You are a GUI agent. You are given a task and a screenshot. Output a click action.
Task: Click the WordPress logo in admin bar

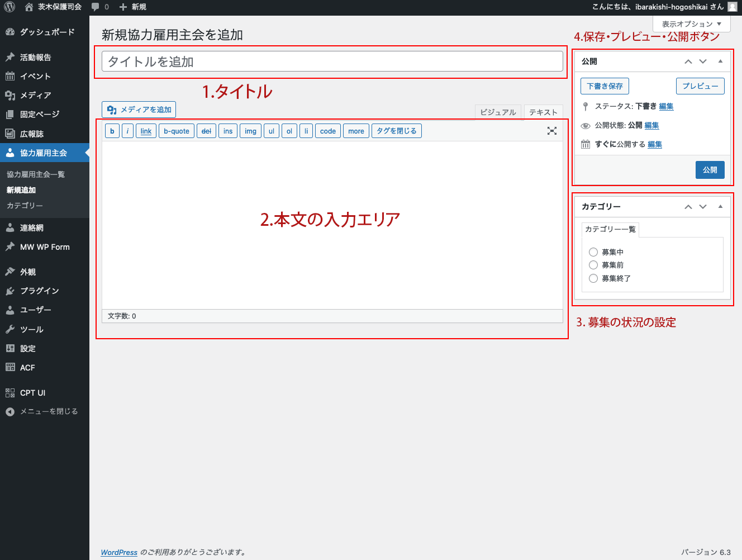coord(8,7)
